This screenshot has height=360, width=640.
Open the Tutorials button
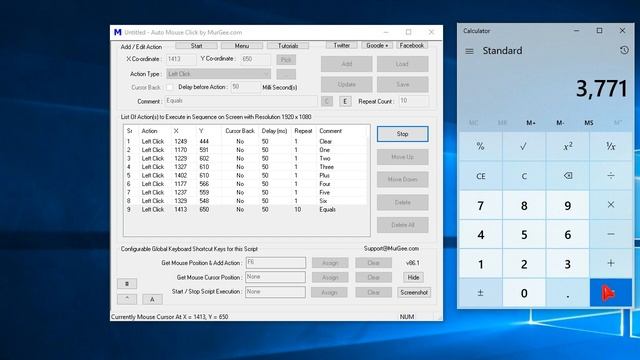coord(288,46)
